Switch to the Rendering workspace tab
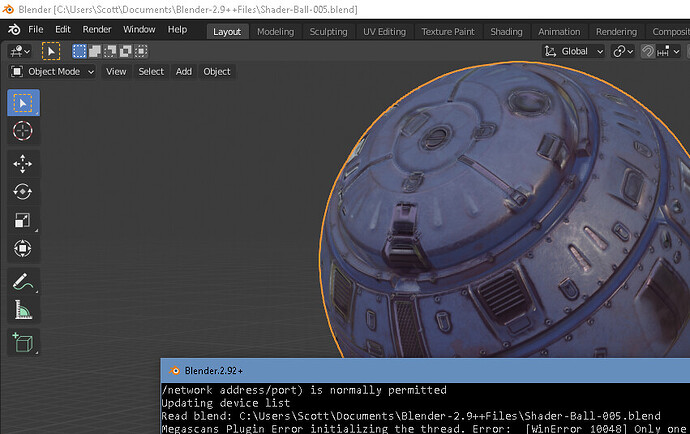The width and height of the screenshot is (690, 434). [x=616, y=32]
